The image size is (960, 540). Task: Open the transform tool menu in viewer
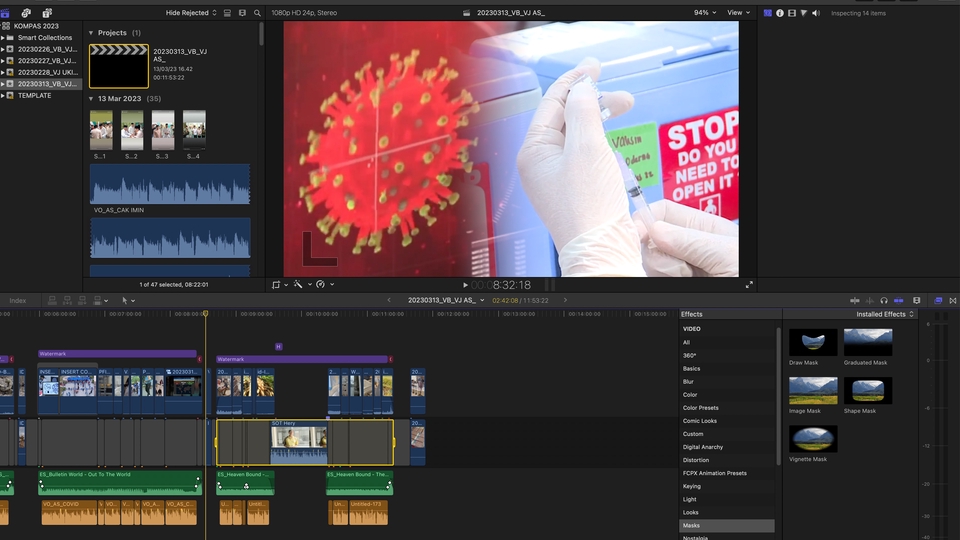click(x=279, y=285)
